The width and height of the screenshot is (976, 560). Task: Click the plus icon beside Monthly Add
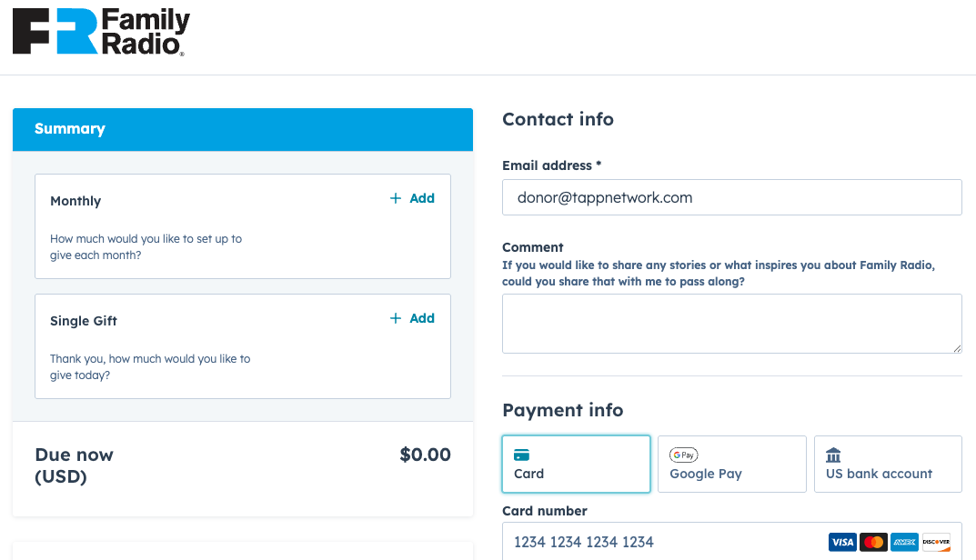pos(396,198)
